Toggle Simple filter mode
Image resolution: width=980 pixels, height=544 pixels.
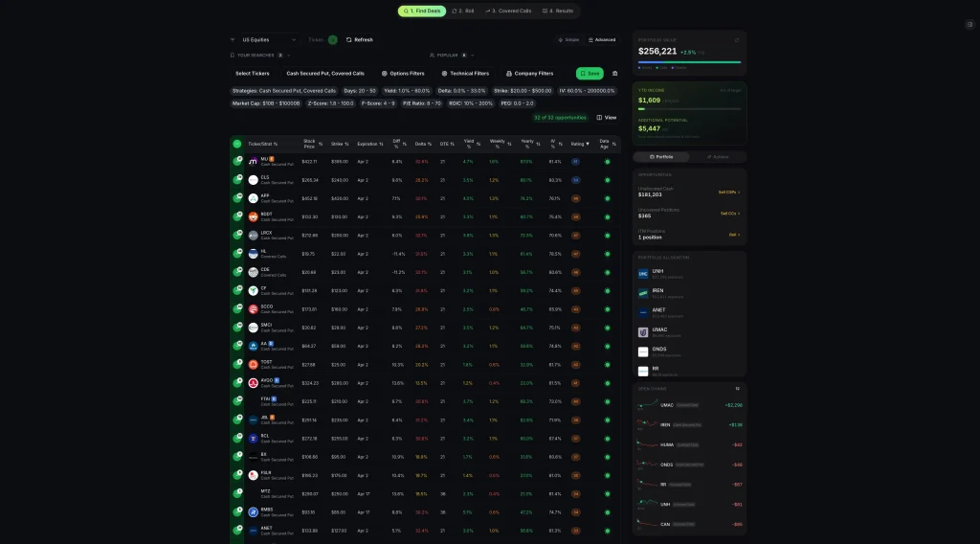(x=568, y=39)
